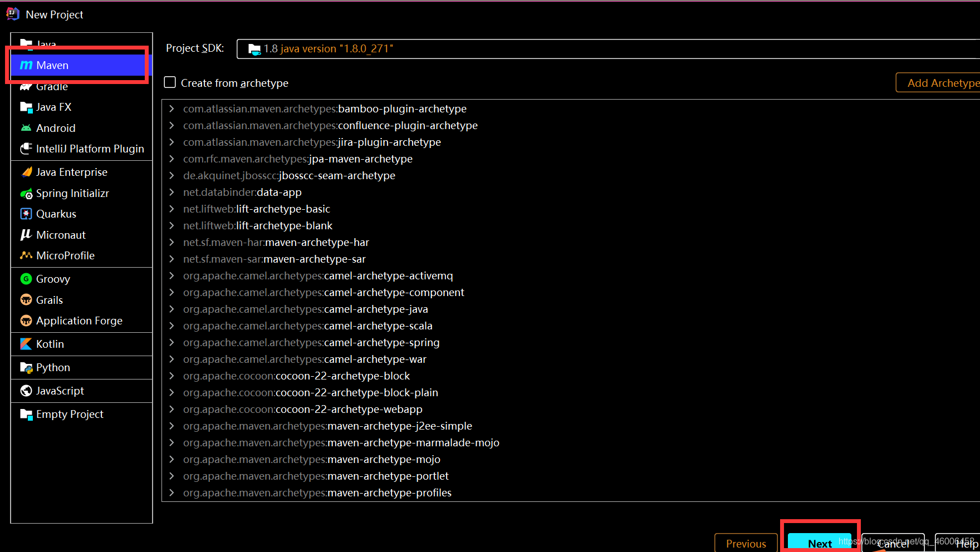Click the Java FX folder icon
The image size is (980, 552).
click(x=26, y=107)
